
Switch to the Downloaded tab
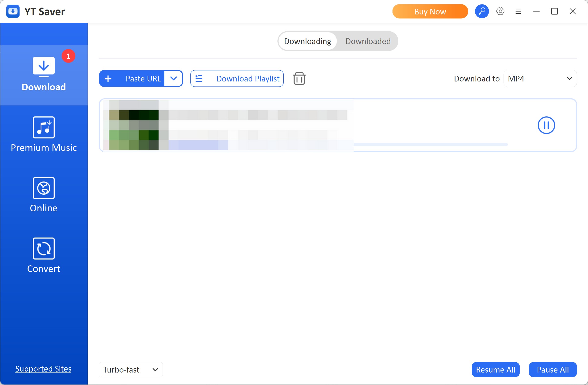click(368, 41)
